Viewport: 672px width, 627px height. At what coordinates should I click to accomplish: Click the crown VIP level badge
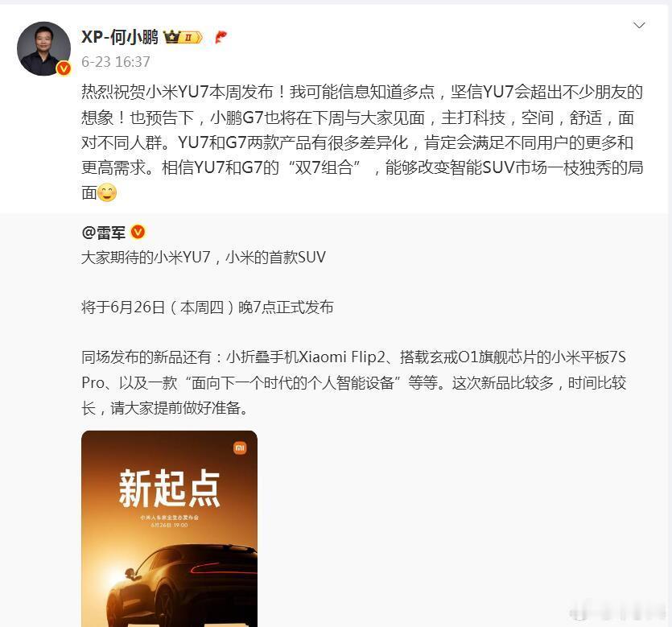tap(183, 38)
